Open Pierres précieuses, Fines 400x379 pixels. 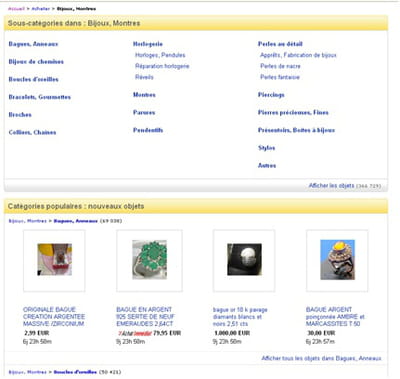293,112
